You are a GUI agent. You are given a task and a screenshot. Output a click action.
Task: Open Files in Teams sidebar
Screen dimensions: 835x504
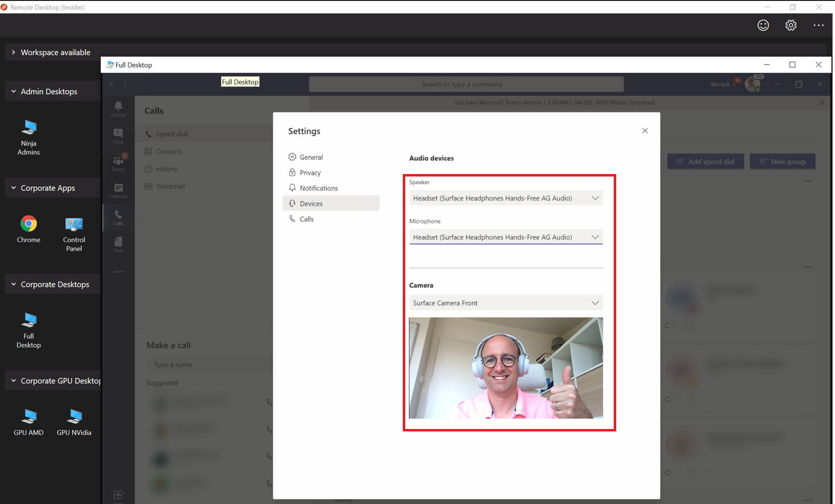118,244
